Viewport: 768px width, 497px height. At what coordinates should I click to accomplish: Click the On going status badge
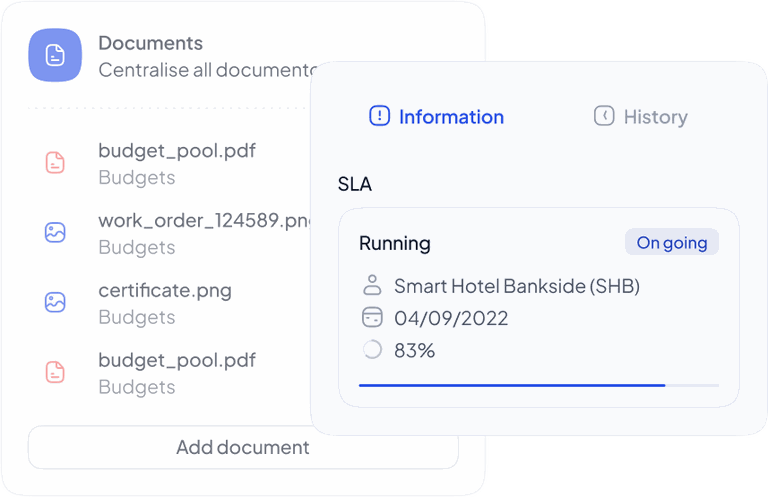pyautogui.click(x=671, y=242)
